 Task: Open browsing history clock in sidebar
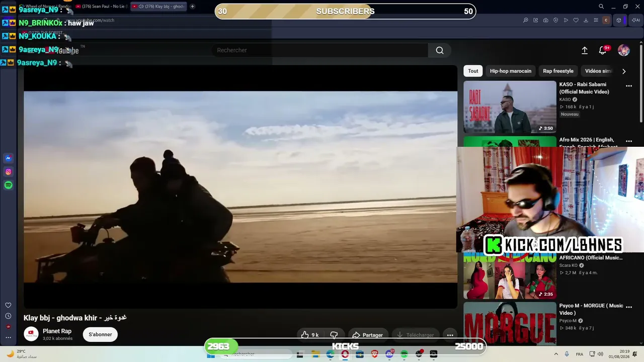pyautogui.click(x=8, y=316)
